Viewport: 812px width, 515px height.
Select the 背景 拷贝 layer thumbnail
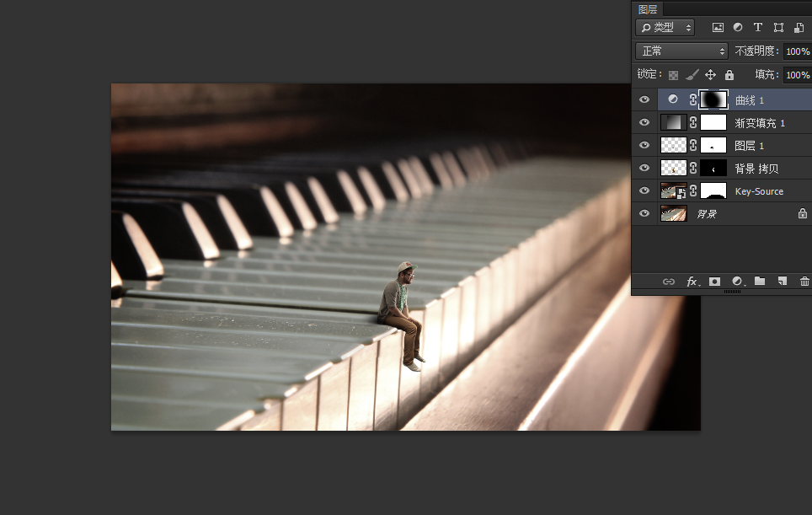tap(673, 168)
